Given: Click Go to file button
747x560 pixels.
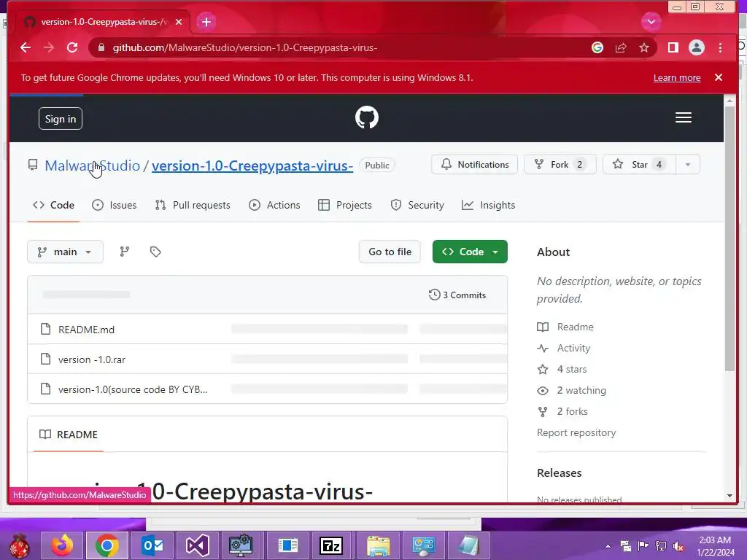Looking at the screenshot, I should click(390, 252).
